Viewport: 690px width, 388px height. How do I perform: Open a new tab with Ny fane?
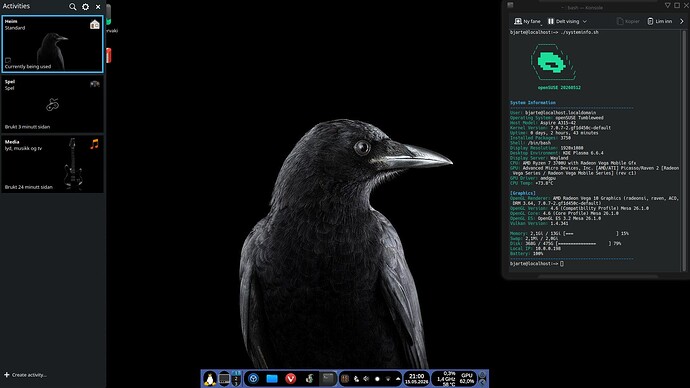(527, 21)
